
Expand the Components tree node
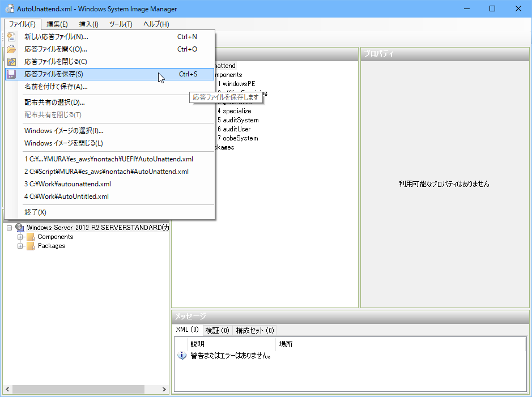click(x=20, y=237)
